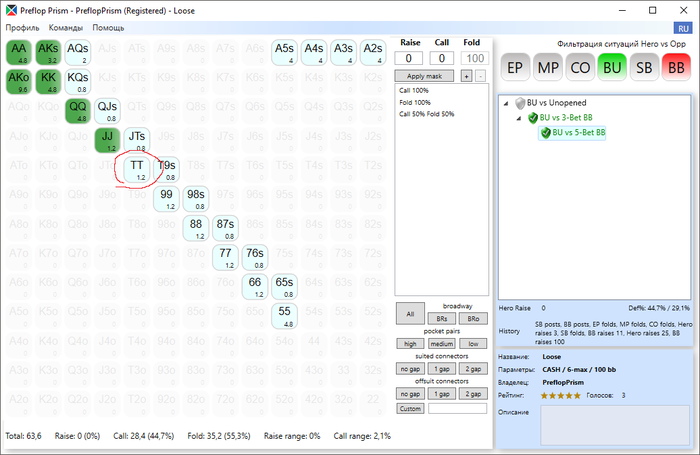Click the green shield icon of BU vs 5-Bet BB

coord(545,133)
